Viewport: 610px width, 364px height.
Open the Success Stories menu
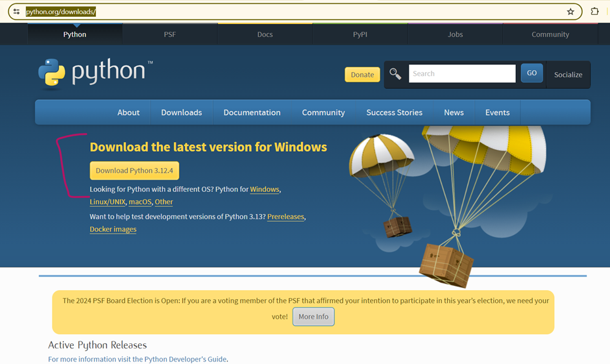394,112
